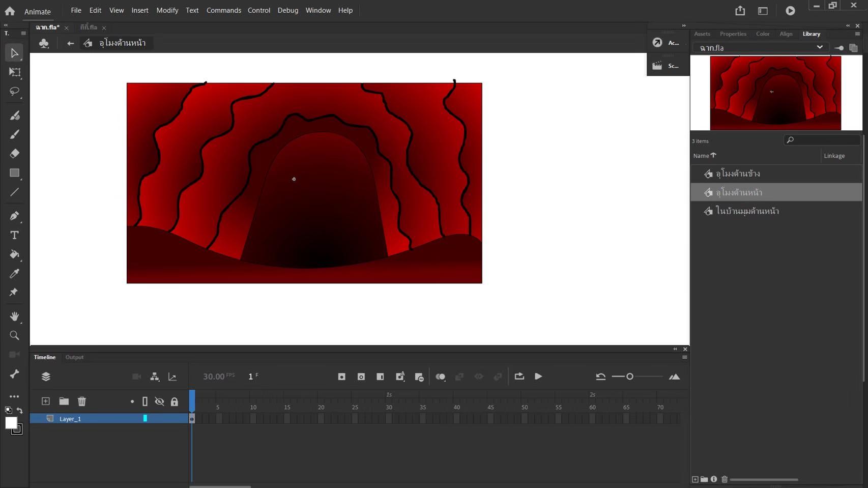The width and height of the screenshot is (868, 488).
Task: Click the back arrow to exit symbol
Action: [x=70, y=43]
